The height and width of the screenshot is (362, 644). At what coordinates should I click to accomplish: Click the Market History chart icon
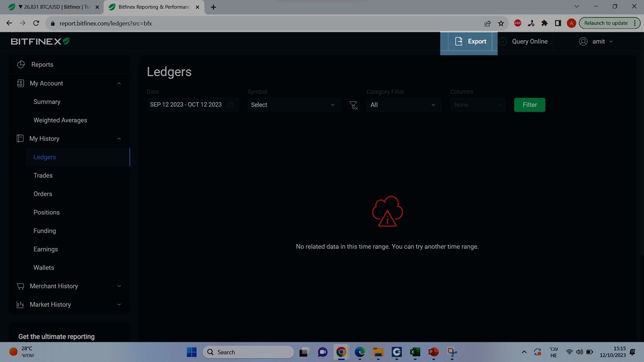(20, 305)
